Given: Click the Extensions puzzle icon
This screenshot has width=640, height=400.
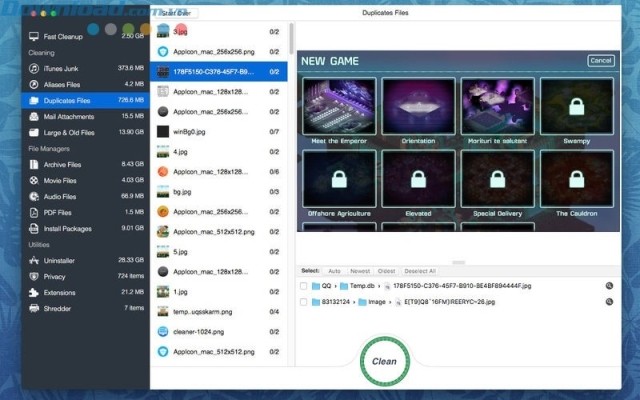Looking at the screenshot, I should [34, 293].
